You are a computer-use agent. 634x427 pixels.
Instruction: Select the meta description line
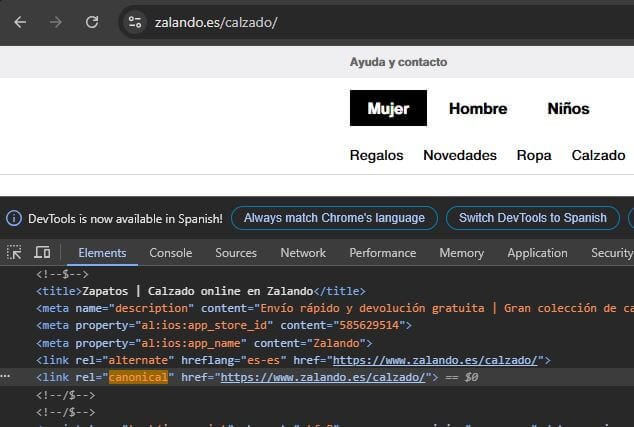(x=335, y=308)
